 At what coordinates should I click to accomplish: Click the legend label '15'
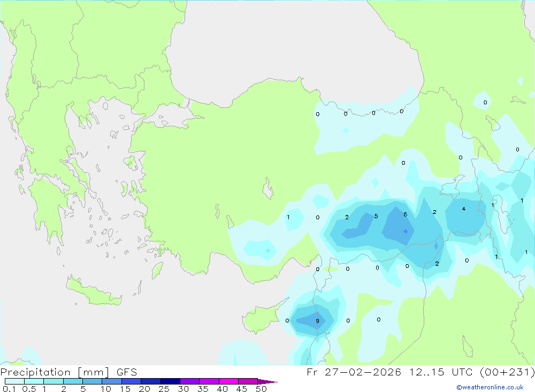tap(125, 389)
